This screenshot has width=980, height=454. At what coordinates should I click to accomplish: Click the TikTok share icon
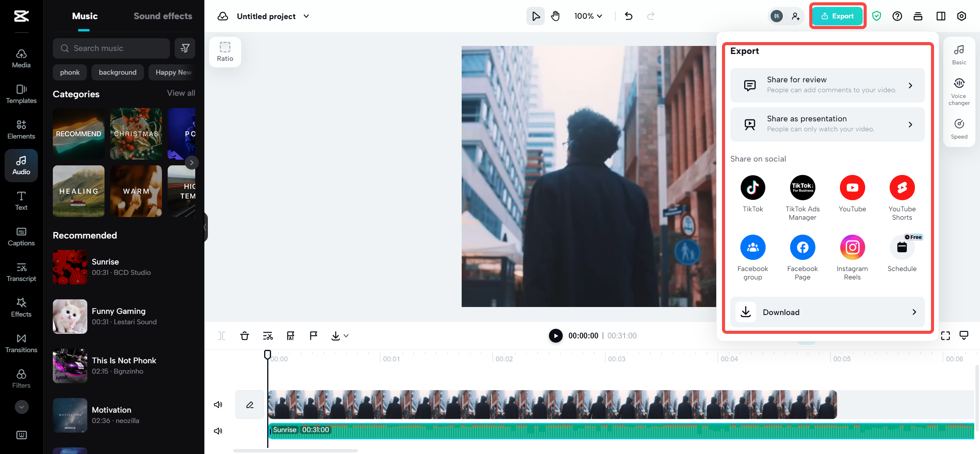point(753,188)
